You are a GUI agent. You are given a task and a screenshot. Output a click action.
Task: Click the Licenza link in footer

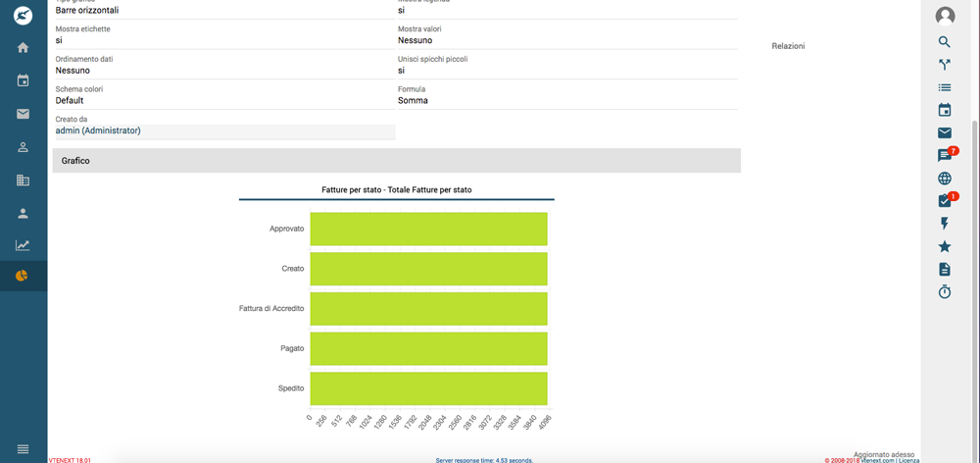tap(908, 460)
